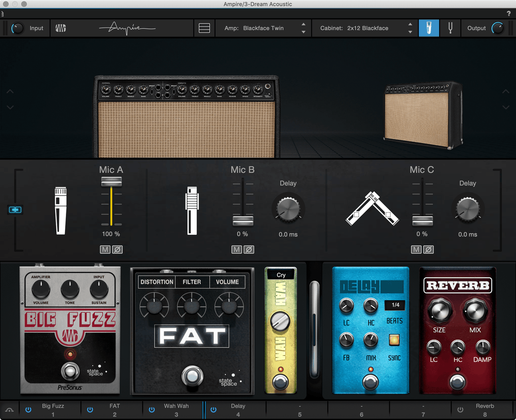Click the Cabinet up stepper arrow
The width and height of the screenshot is (516, 420).
pos(410,25)
